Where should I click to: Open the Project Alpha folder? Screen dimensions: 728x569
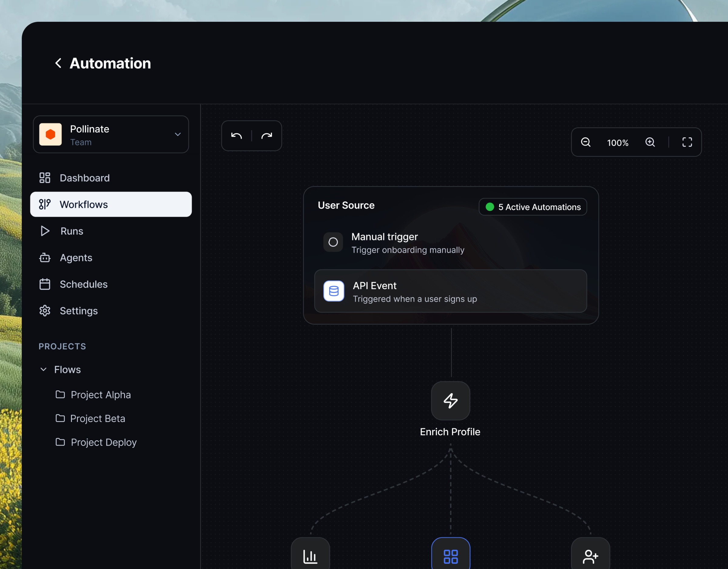tap(100, 395)
